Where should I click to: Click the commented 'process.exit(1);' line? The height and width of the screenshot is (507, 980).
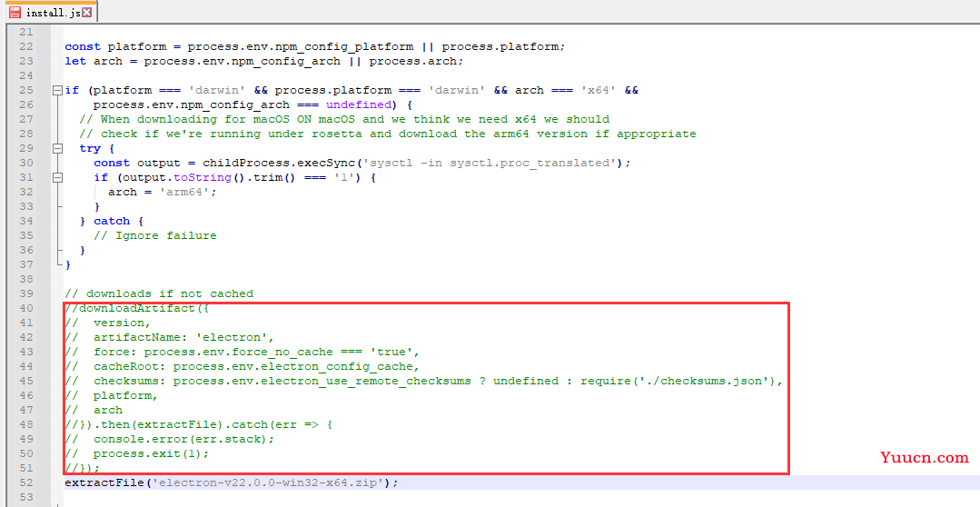point(137,454)
